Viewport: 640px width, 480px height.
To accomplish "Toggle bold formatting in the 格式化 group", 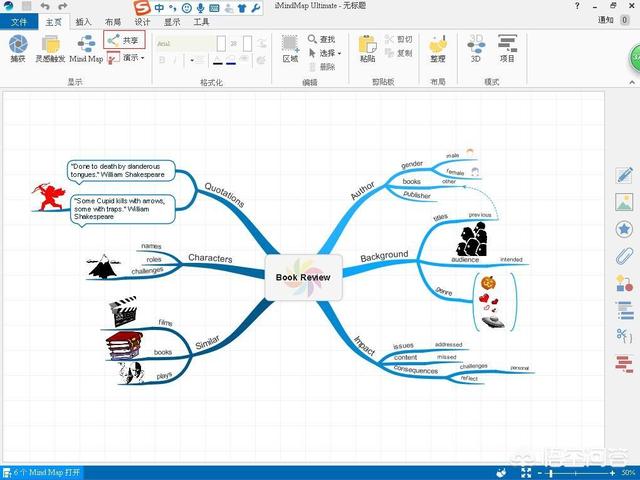I will (x=162, y=60).
